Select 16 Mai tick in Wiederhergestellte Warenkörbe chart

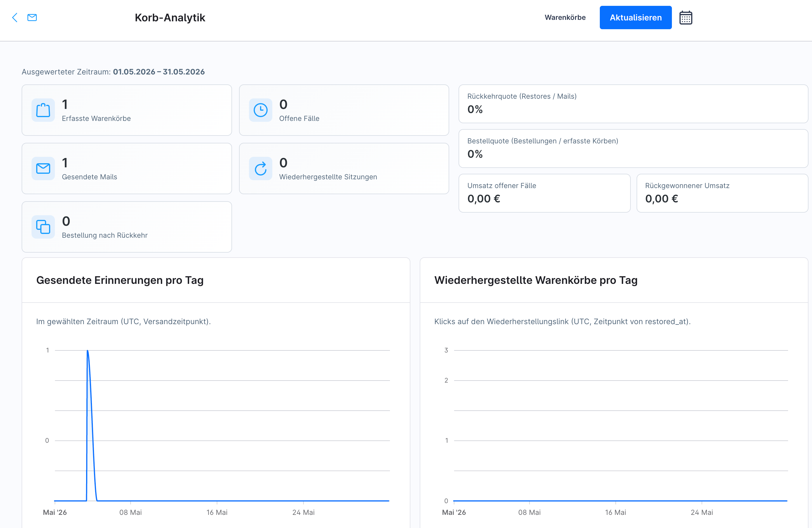point(616,512)
